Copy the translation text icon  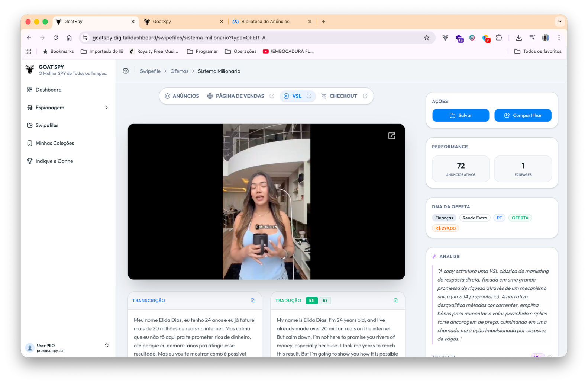tap(396, 301)
